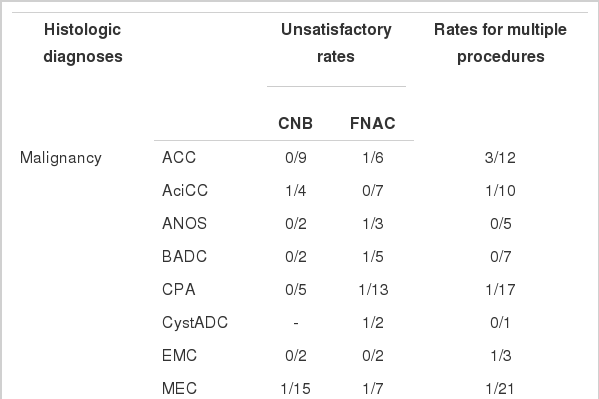Screen dimensions: 599x399
Task: Select the 1/15 CNB value for MEC
Action: click(295, 389)
